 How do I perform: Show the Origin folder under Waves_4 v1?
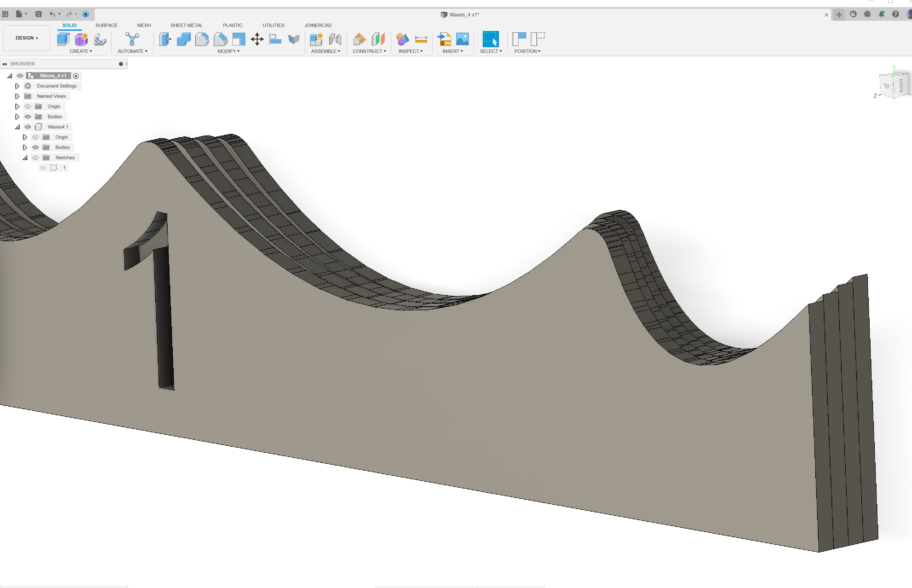coord(28,106)
